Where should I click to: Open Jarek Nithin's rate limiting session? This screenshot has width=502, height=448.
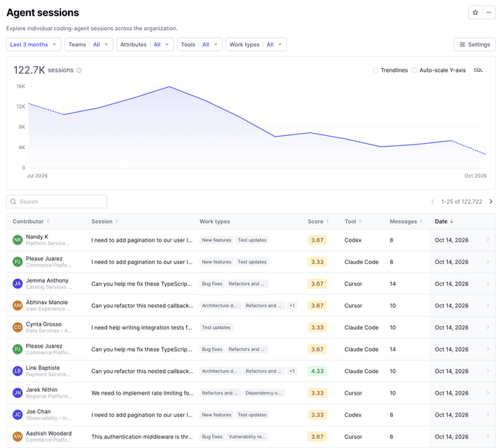click(x=142, y=393)
